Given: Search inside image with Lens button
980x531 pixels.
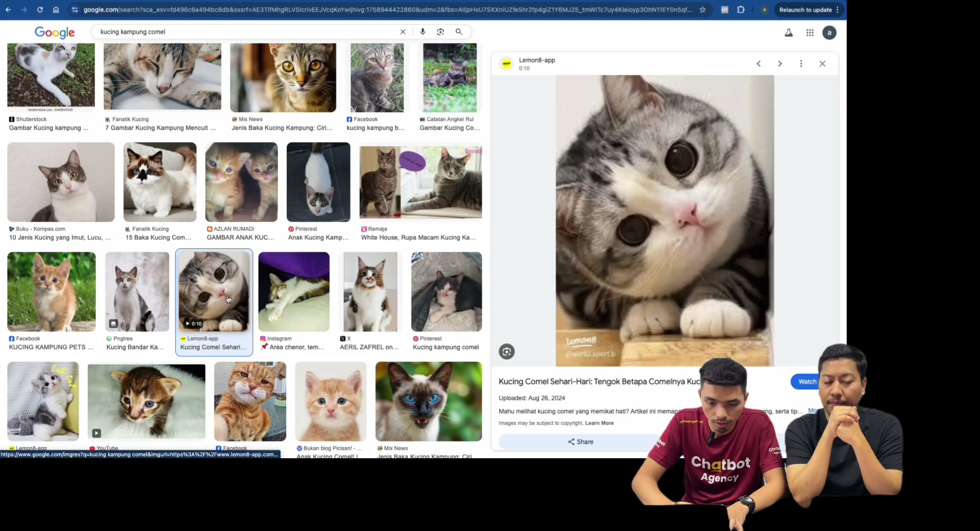Looking at the screenshot, I should tap(507, 352).
